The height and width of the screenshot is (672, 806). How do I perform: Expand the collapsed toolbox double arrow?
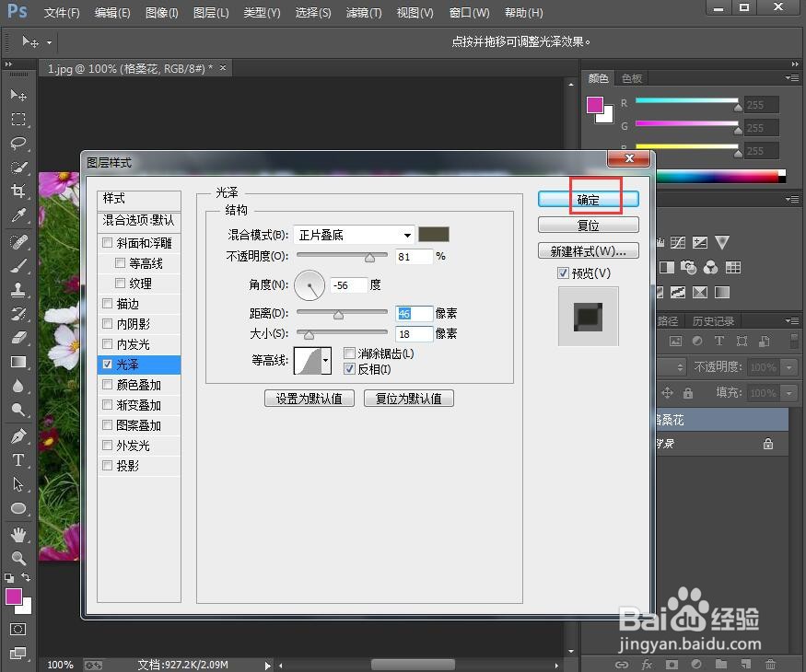pos(8,64)
